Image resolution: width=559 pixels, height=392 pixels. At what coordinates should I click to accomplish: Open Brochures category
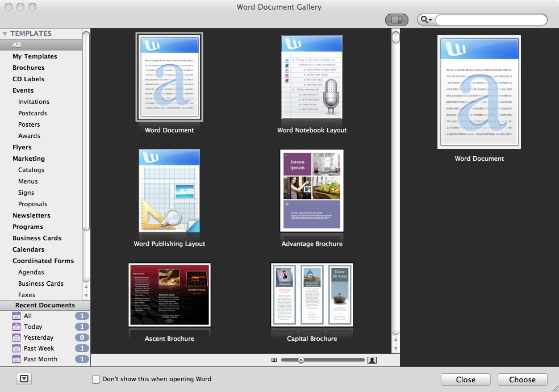pos(28,68)
